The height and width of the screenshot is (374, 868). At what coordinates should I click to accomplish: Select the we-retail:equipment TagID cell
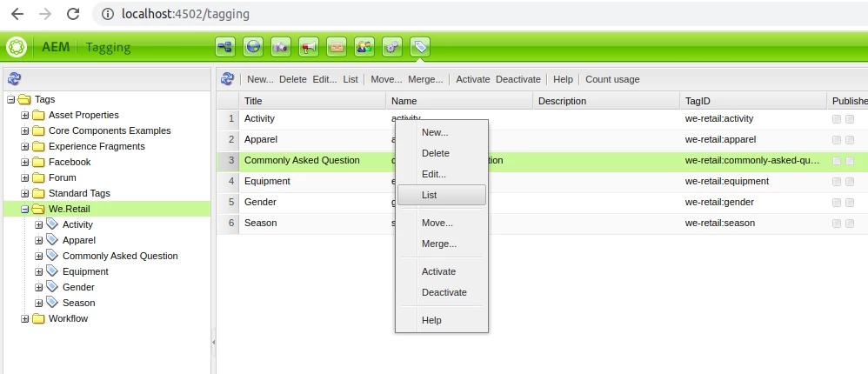point(752,182)
